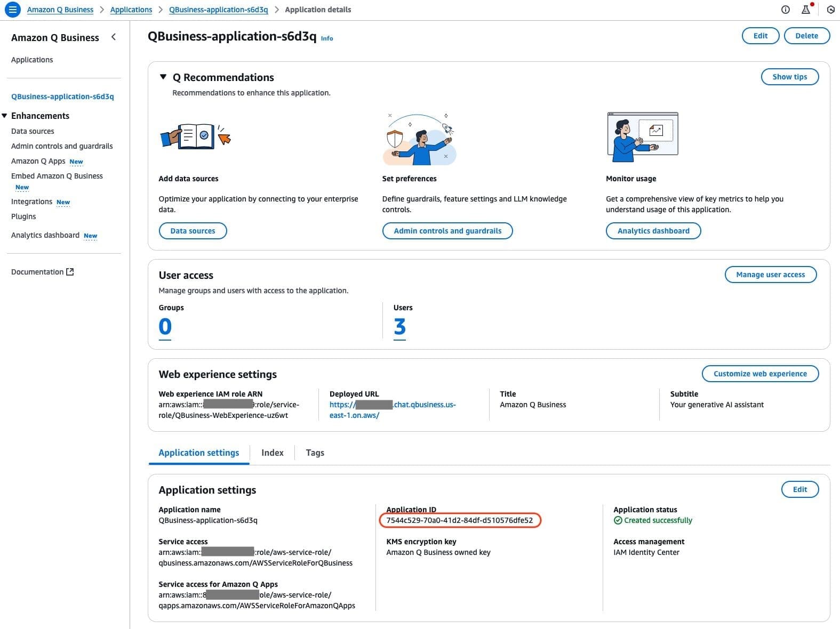Click Manage user access button
Image resolution: width=840 pixels, height=629 pixels.
771,275
